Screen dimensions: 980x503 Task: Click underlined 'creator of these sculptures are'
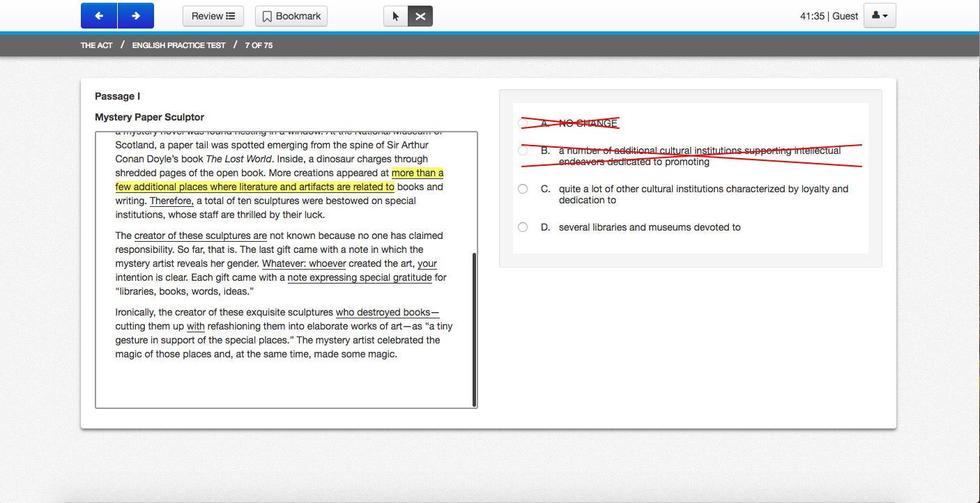pos(201,235)
